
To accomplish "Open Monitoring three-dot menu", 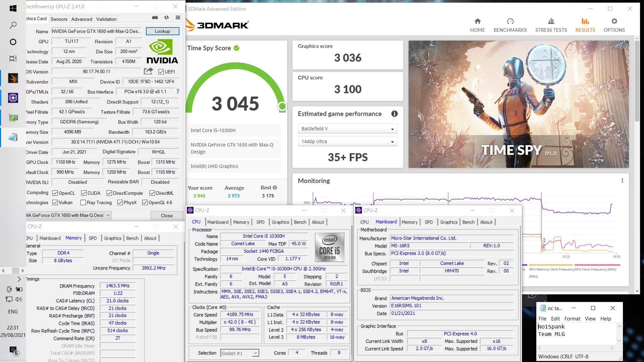I will 622,181.
